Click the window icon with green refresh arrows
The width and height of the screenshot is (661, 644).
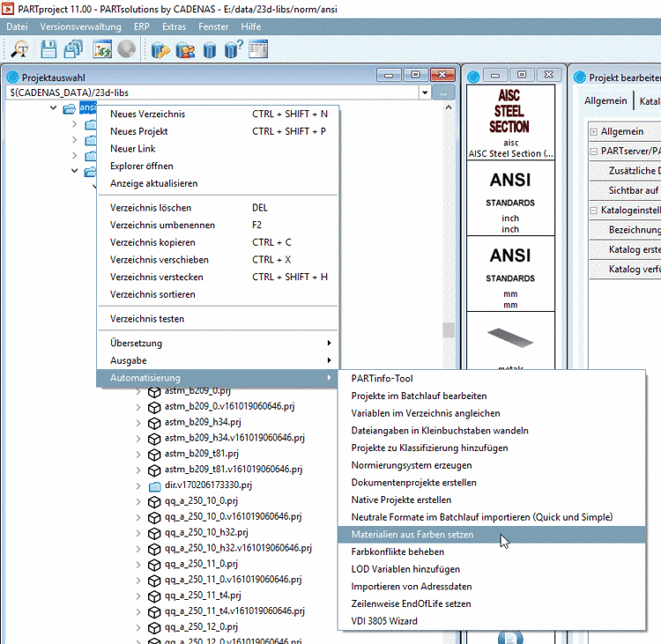[x=102, y=49]
